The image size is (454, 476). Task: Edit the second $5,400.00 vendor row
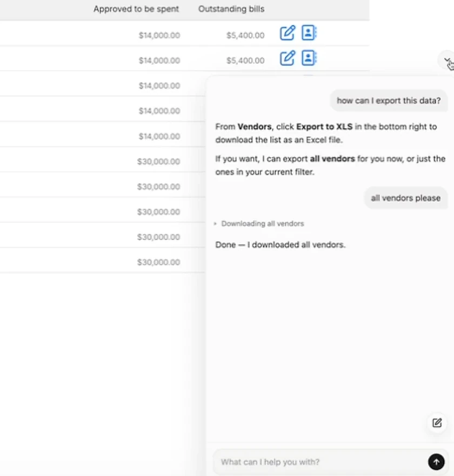tap(287, 58)
